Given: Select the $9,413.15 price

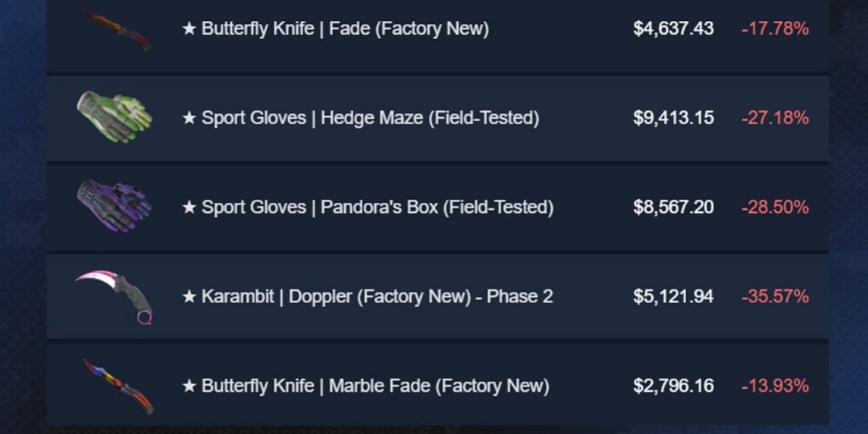Looking at the screenshot, I should coord(673,118).
